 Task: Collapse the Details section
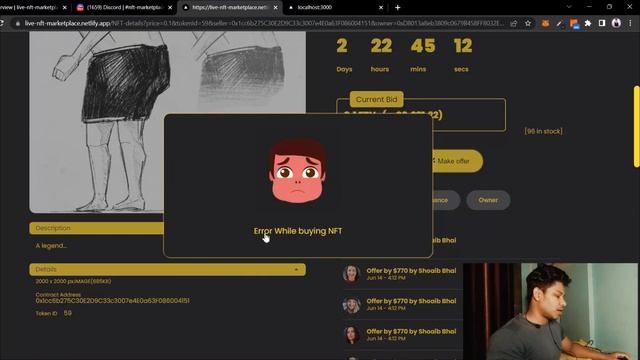coord(167,269)
